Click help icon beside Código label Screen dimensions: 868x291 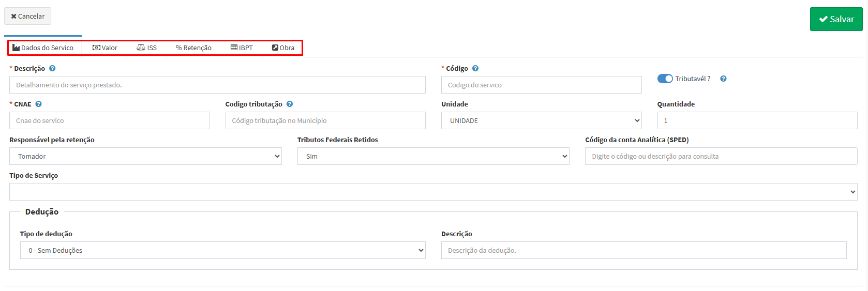pyautogui.click(x=475, y=68)
